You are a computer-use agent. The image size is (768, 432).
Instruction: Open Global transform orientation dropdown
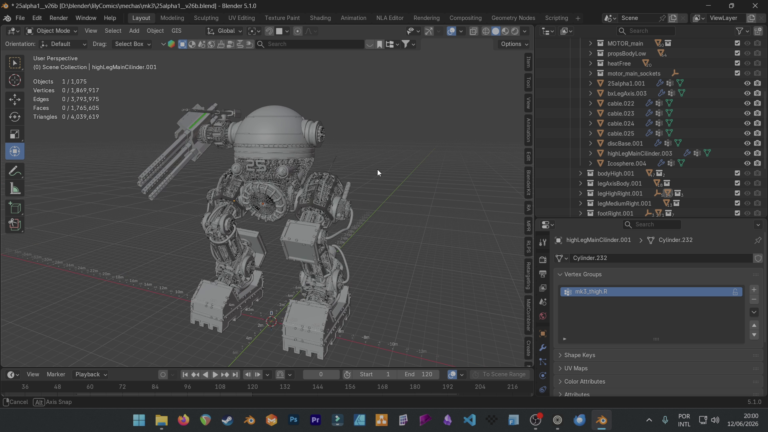point(225,31)
